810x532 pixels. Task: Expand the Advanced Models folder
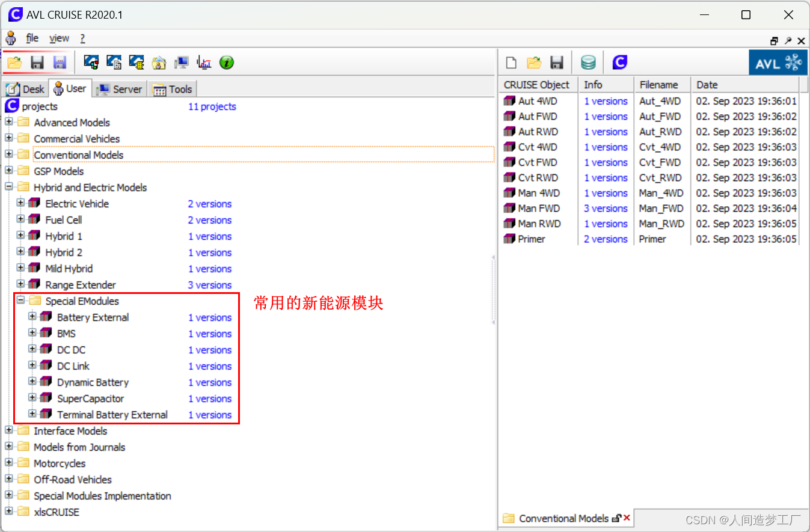point(9,122)
